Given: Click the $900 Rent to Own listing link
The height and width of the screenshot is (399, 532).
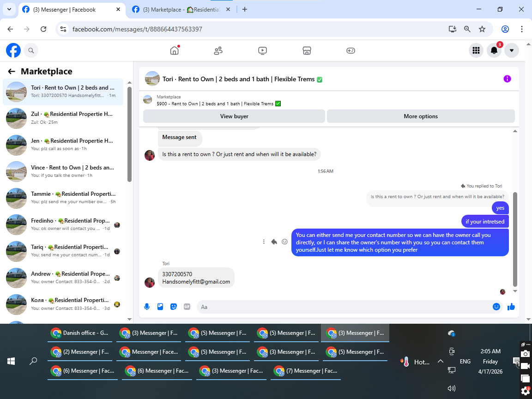Looking at the screenshot, I should (x=218, y=104).
